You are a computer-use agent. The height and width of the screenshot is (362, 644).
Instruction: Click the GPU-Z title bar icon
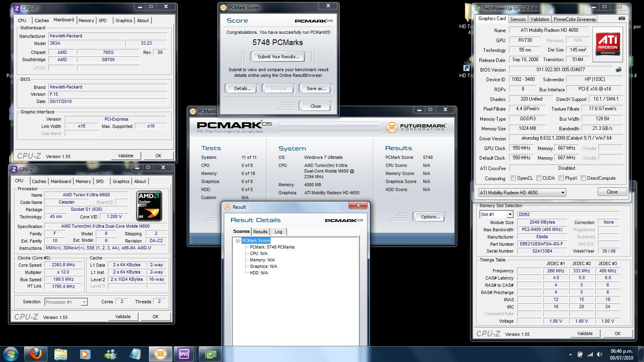tap(478, 8)
